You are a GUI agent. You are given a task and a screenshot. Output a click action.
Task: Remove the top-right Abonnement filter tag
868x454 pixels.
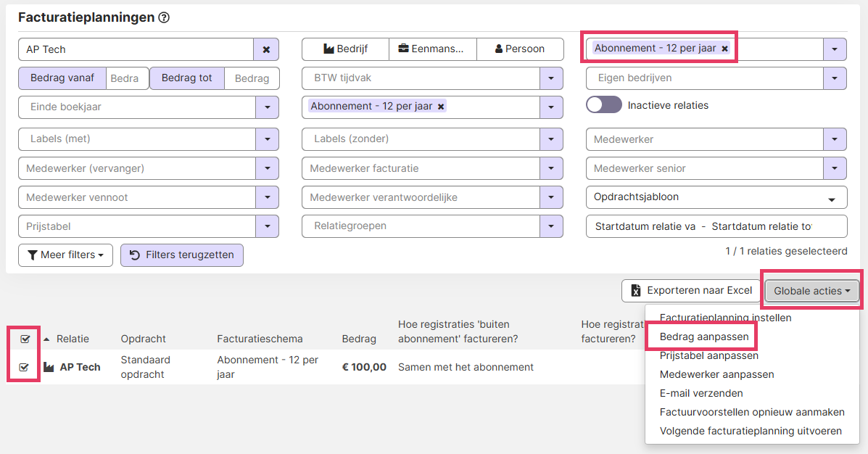tap(724, 49)
